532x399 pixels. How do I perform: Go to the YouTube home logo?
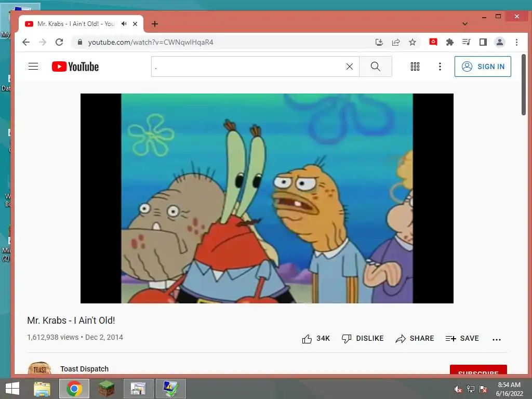(75, 66)
